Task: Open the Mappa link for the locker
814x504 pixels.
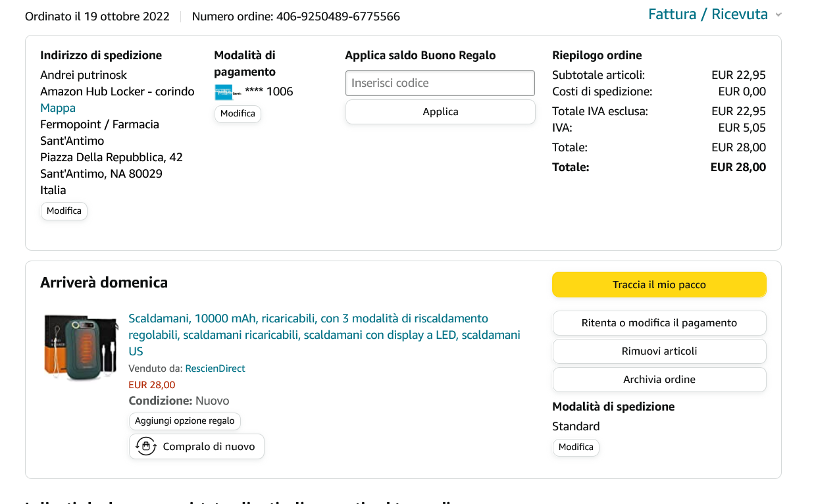Action: point(58,108)
